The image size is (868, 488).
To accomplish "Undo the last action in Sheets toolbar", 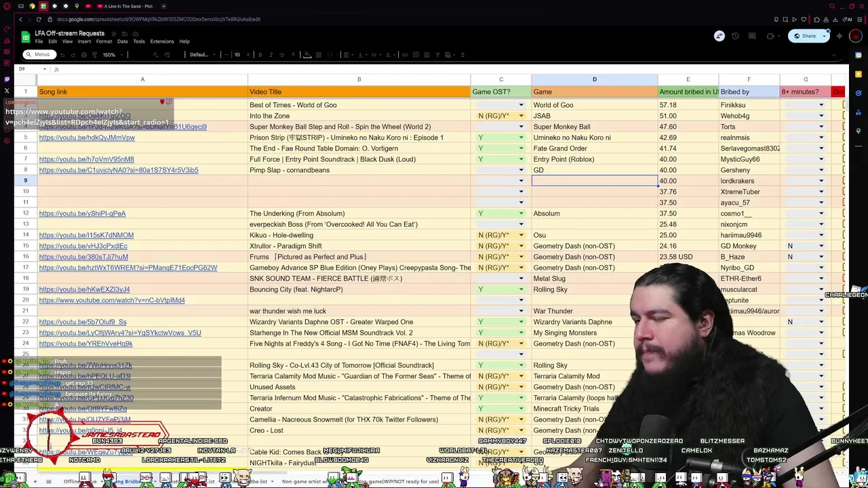I will tap(62, 55).
